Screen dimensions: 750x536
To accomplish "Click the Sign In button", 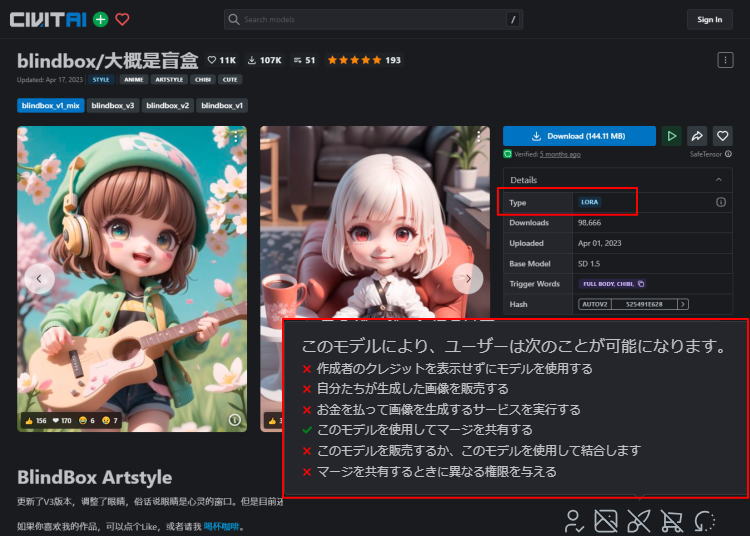I will pyautogui.click(x=709, y=19).
